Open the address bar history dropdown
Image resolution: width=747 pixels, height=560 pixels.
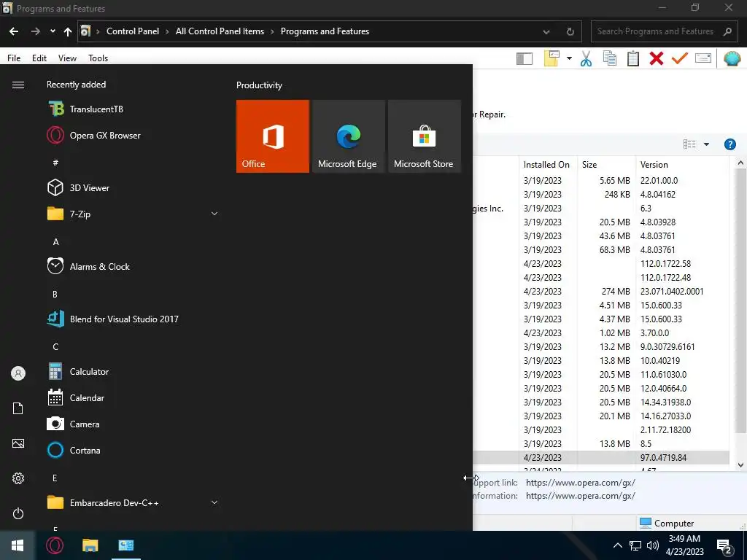pyautogui.click(x=546, y=32)
